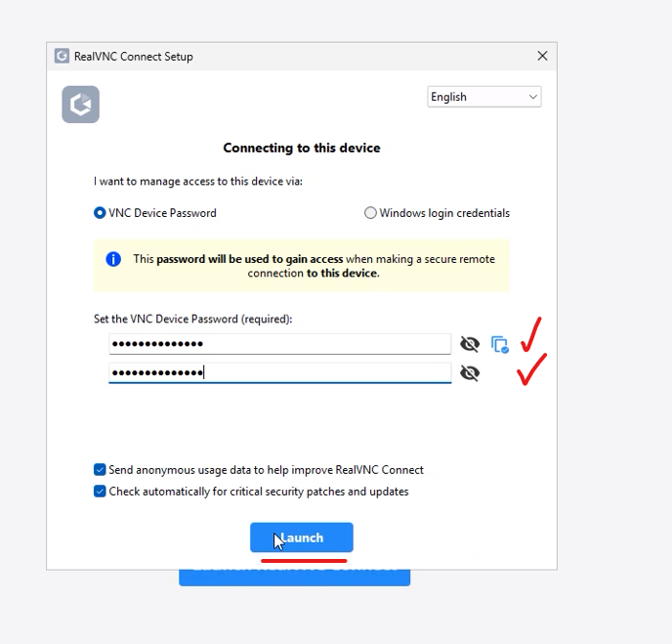This screenshot has height=644, width=672.
Task: Select the VNC Device Password radio option
Action: coord(100,213)
